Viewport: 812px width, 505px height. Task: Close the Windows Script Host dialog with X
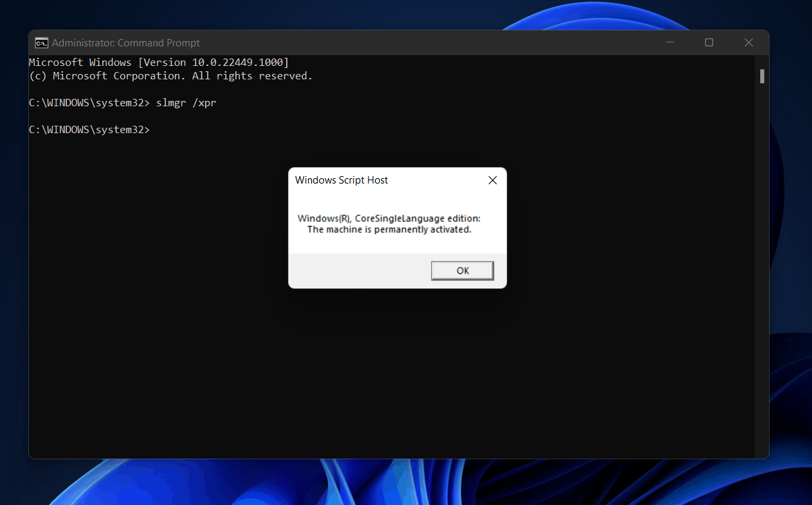[x=492, y=180]
